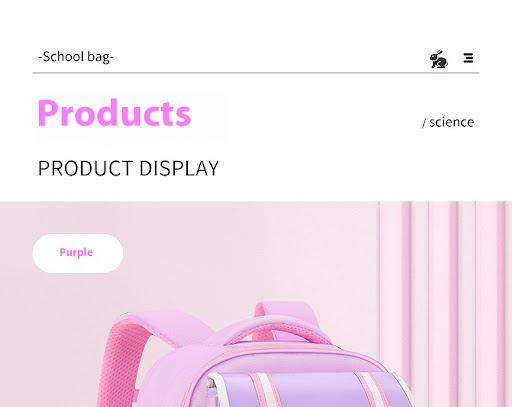Screen dimensions: 512x407
Task: Click the word DISPLAY in subheading
Action: coord(179,168)
